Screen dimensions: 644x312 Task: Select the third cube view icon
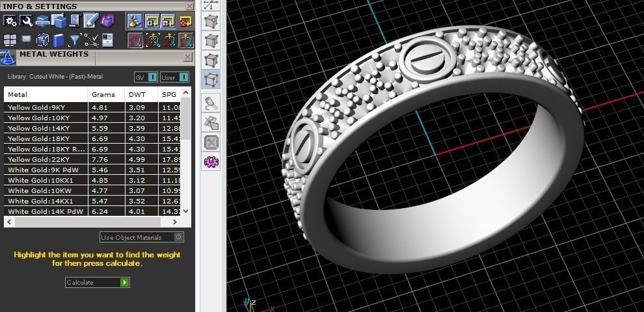coord(211,60)
